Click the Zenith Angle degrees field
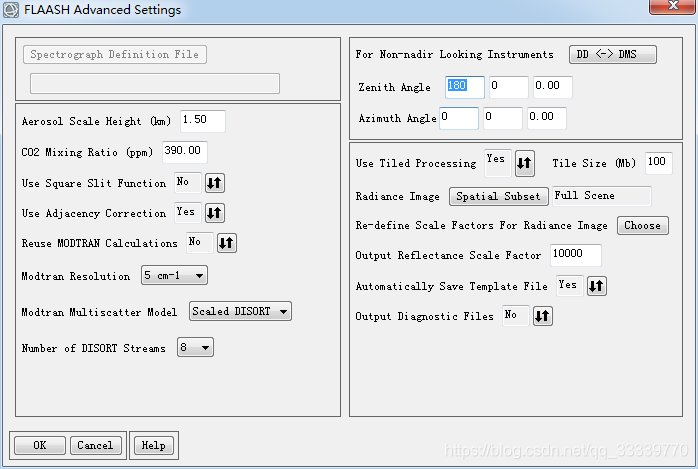698x469 pixels. [464, 87]
